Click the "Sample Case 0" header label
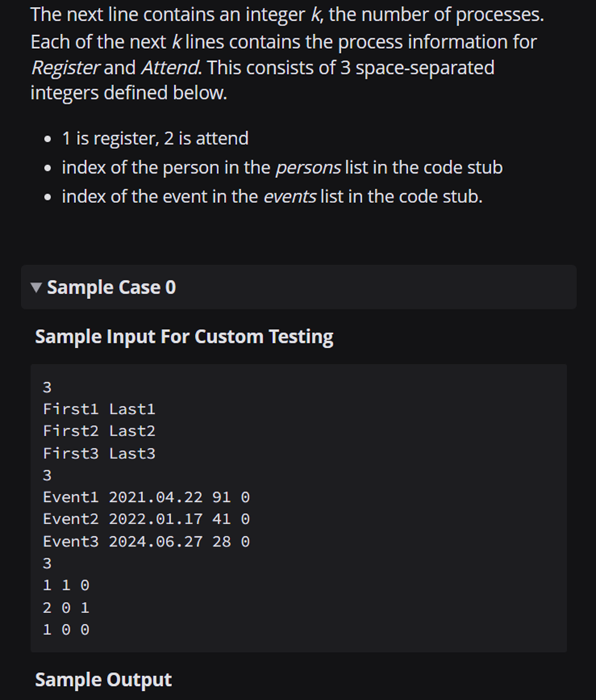Image resolution: width=596 pixels, height=700 pixels. tap(111, 288)
